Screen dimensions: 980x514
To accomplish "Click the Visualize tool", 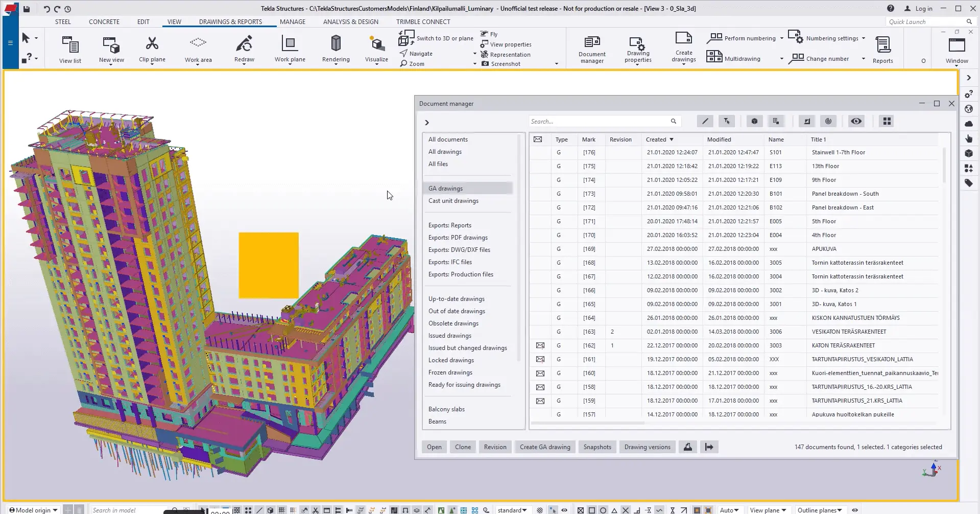I will [377, 49].
